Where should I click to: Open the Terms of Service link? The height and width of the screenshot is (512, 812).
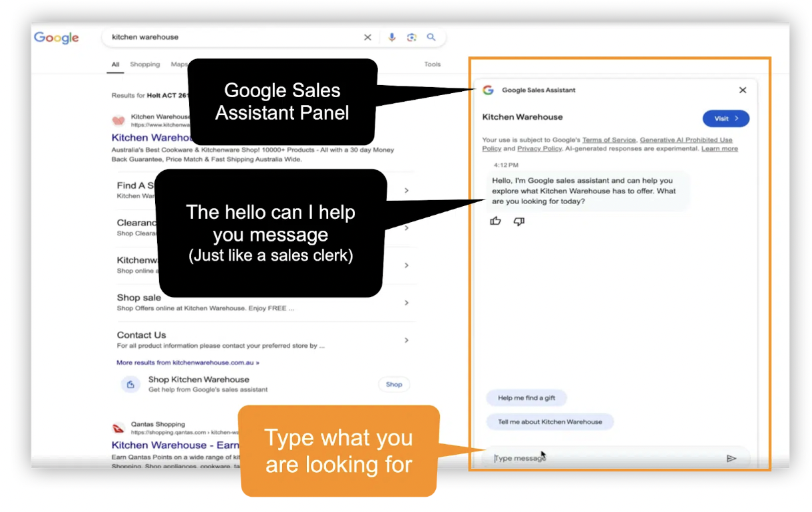(x=609, y=140)
